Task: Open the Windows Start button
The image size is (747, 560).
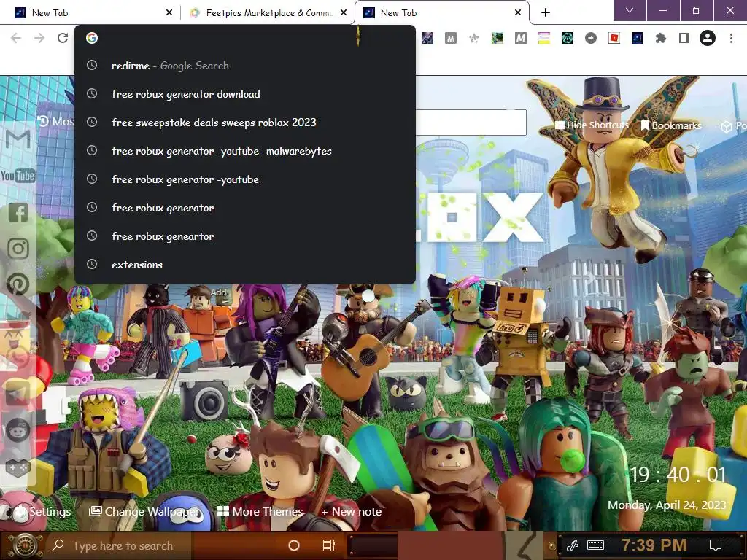Action: click(x=25, y=545)
